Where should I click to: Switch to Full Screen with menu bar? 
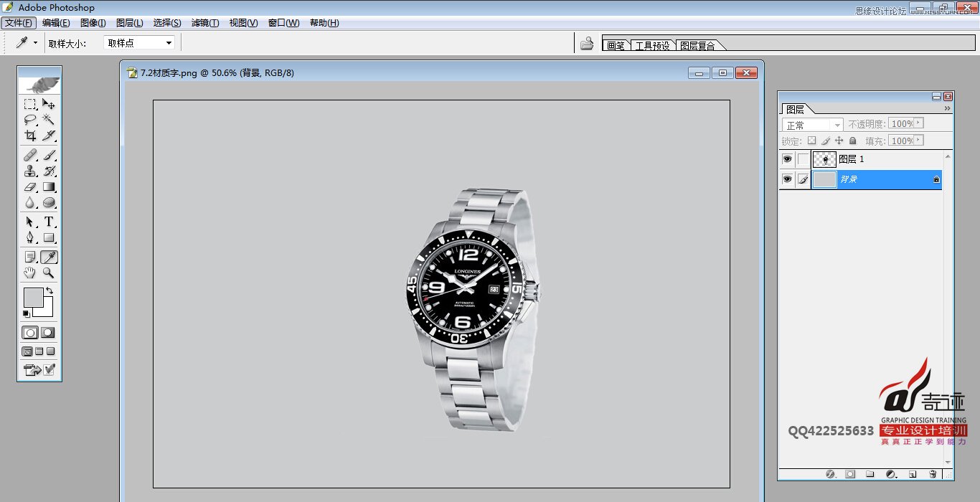[39, 351]
